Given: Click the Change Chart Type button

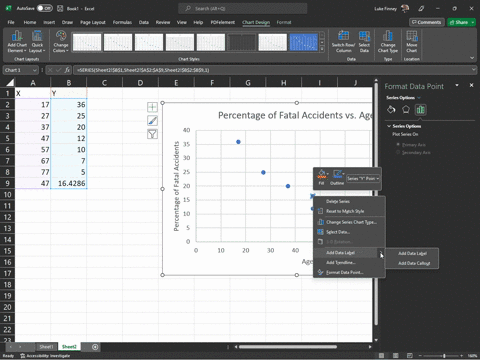Looking at the screenshot, I should pyautogui.click(x=388, y=42).
